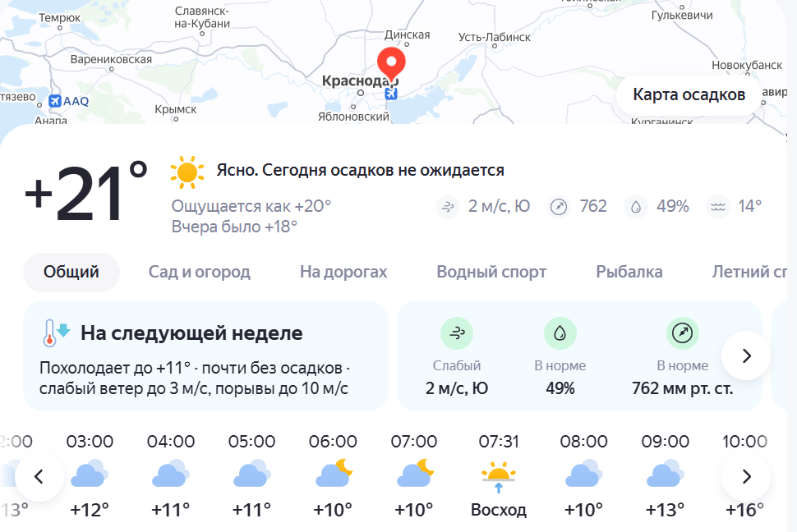The image size is (797, 532).
Task: Select the Сад и огород section
Action: pos(199,272)
